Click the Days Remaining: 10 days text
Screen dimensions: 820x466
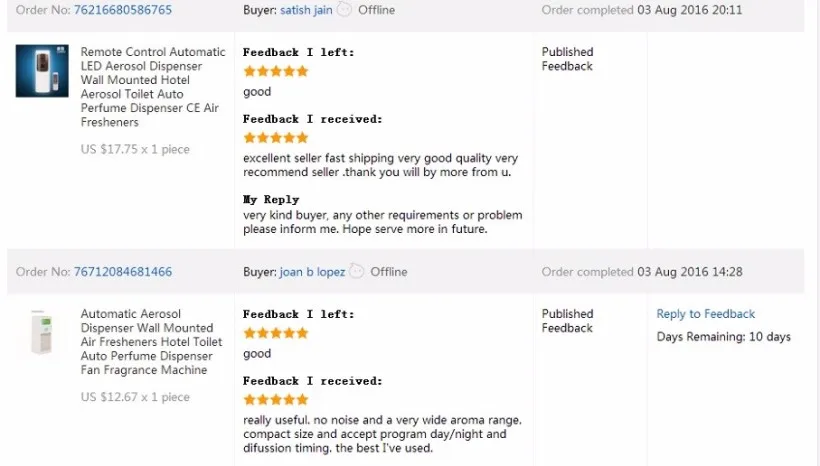click(x=724, y=337)
